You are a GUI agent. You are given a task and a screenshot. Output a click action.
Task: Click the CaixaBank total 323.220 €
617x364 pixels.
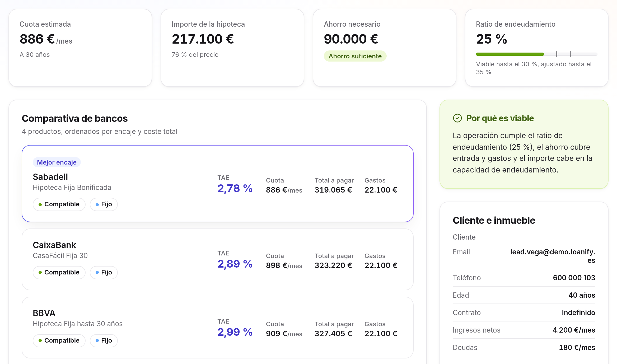tap(333, 265)
